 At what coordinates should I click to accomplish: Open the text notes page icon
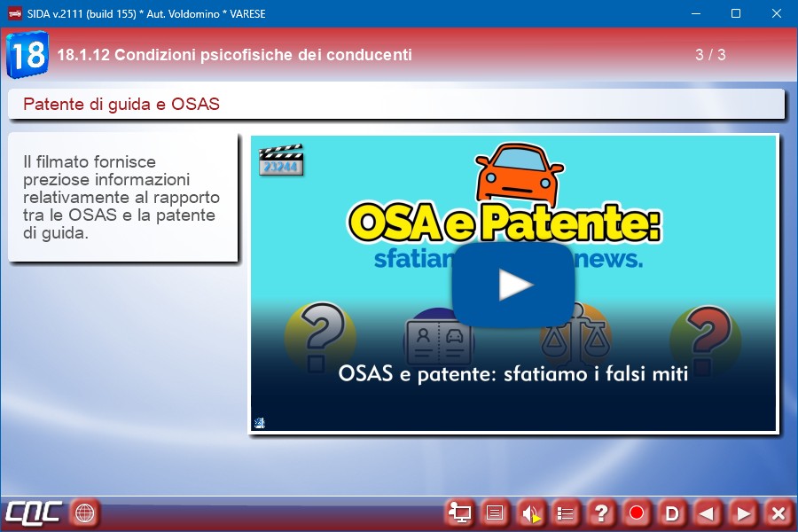[x=496, y=512]
